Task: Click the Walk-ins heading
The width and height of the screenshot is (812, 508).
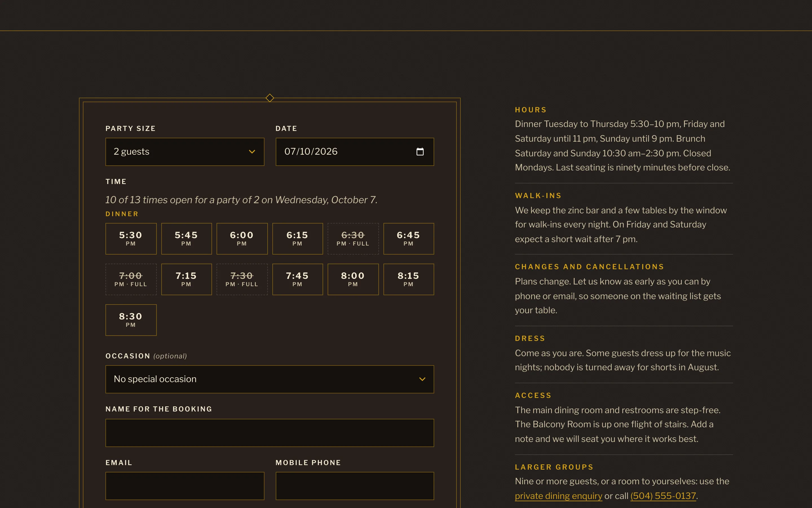Action: click(538, 196)
